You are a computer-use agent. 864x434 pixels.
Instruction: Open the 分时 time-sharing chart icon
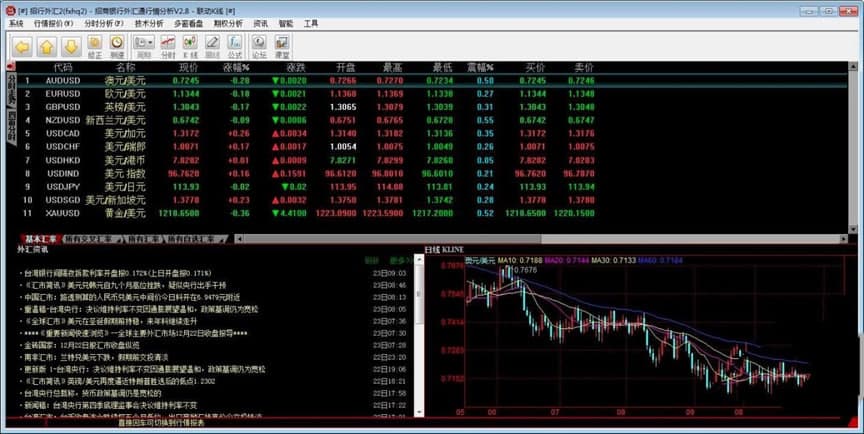point(168,47)
